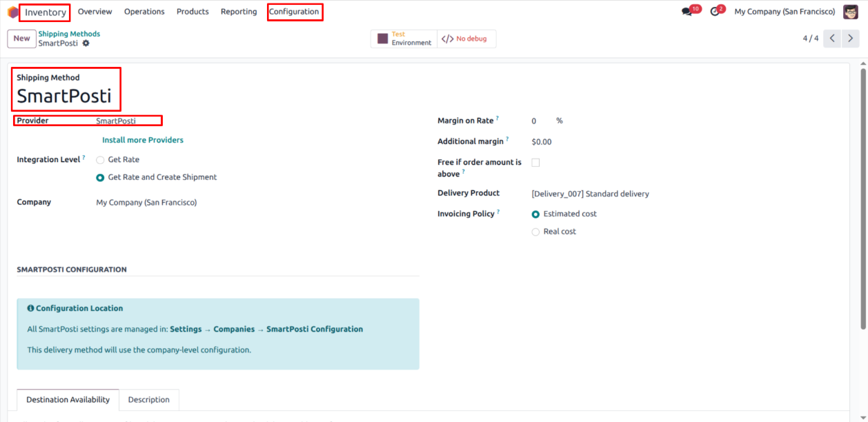Open the Configuration menu
This screenshot has width=868, height=422.
[294, 12]
